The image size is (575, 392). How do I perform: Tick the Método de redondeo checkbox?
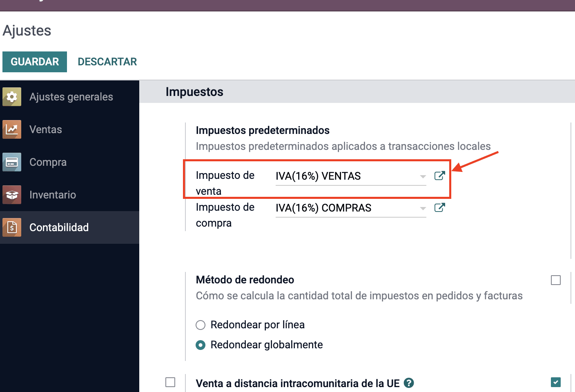(x=556, y=280)
